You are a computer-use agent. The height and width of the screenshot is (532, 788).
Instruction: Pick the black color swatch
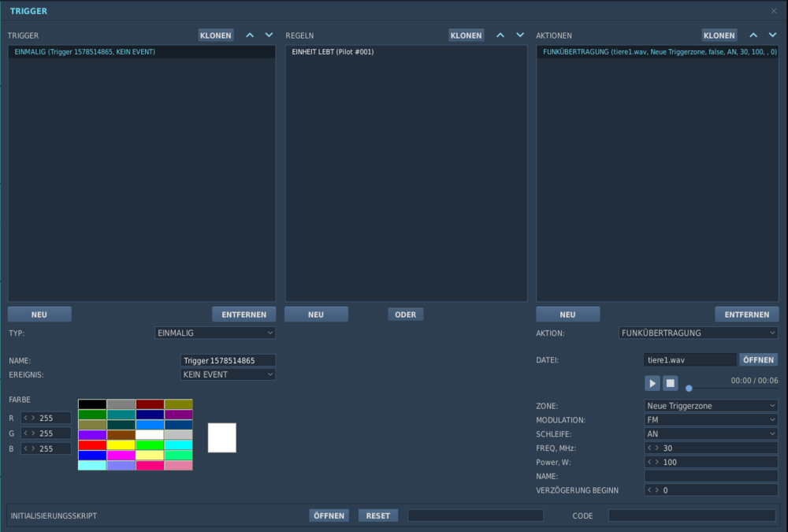(92, 404)
